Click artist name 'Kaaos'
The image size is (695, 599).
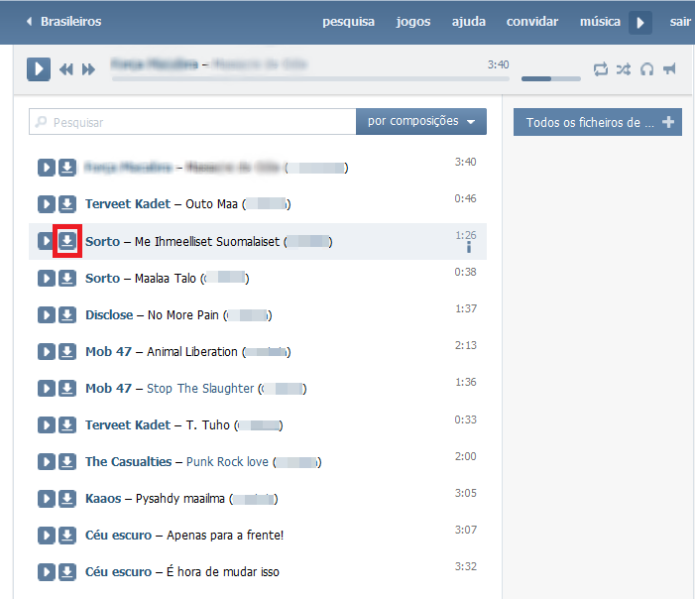click(x=103, y=499)
